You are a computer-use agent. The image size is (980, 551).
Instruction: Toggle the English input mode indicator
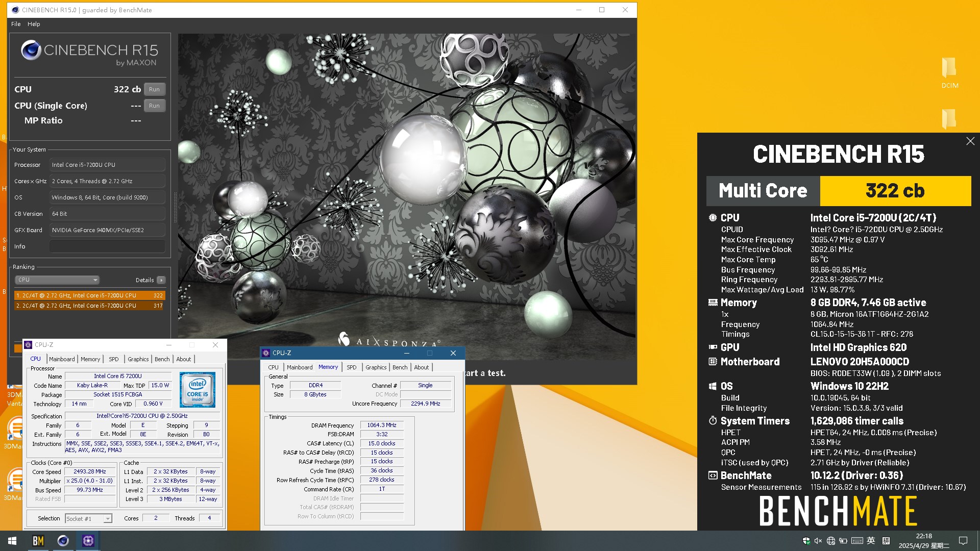tap(871, 541)
